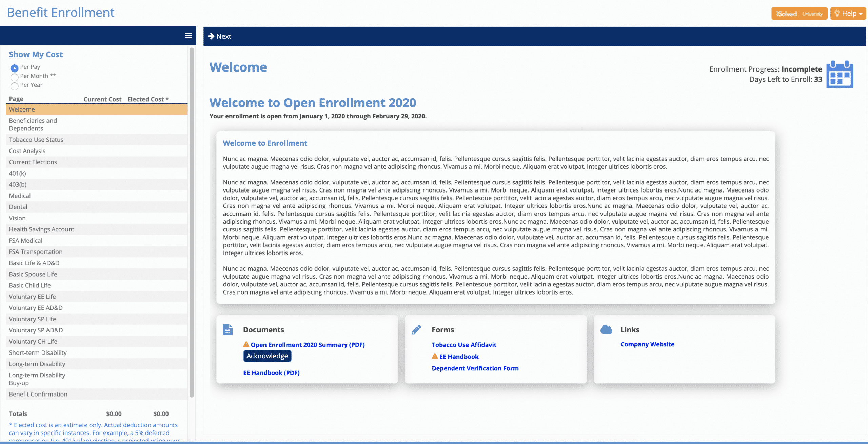
Task: Open Voluntary SP Life page
Action: click(x=97, y=319)
